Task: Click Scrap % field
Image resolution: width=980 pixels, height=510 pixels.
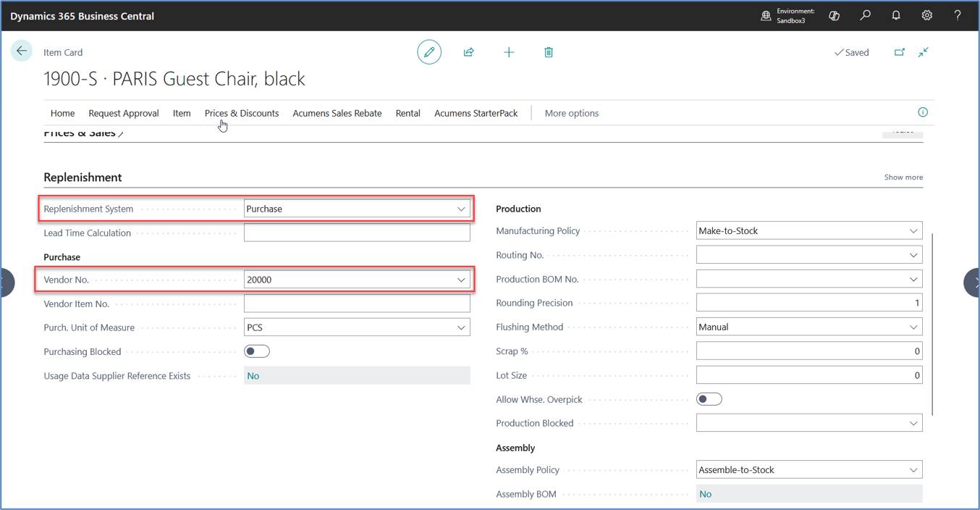Action: [x=809, y=351]
